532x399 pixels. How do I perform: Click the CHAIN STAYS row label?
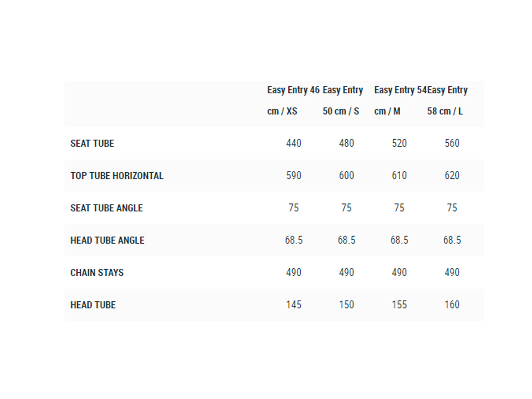point(97,272)
